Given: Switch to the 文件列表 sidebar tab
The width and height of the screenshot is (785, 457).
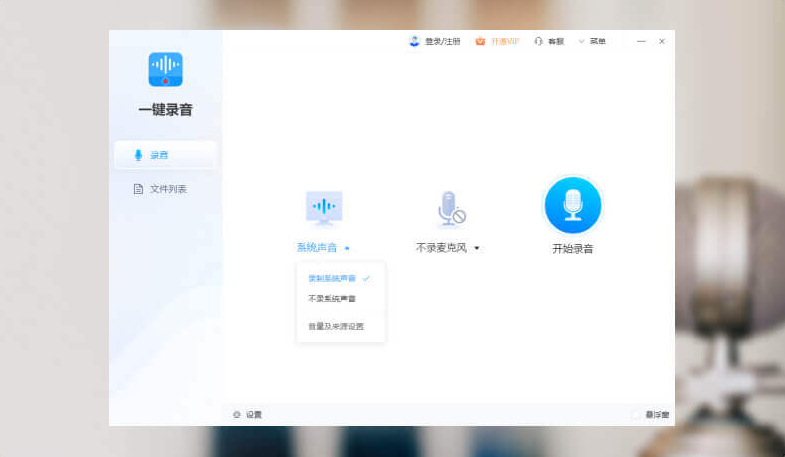Looking at the screenshot, I should click(166, 189).
